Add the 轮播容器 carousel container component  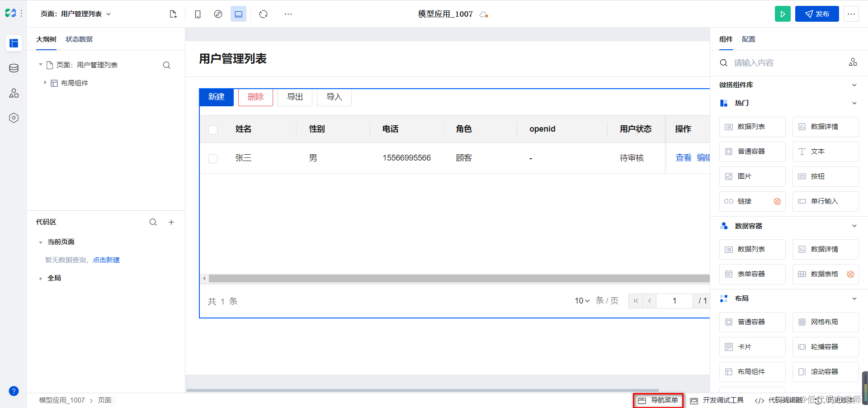point(826,347)
